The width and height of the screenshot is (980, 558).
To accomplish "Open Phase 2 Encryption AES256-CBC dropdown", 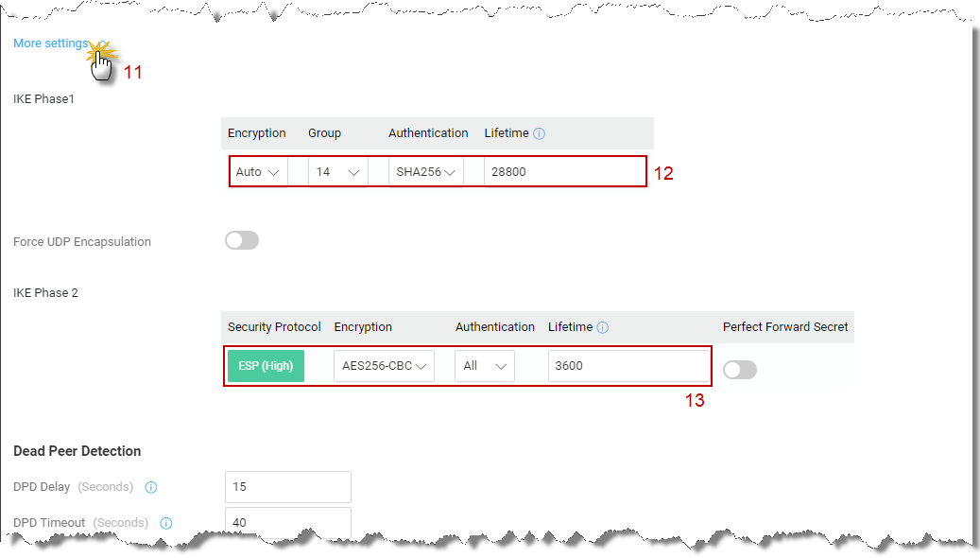I will pos(384,366).
